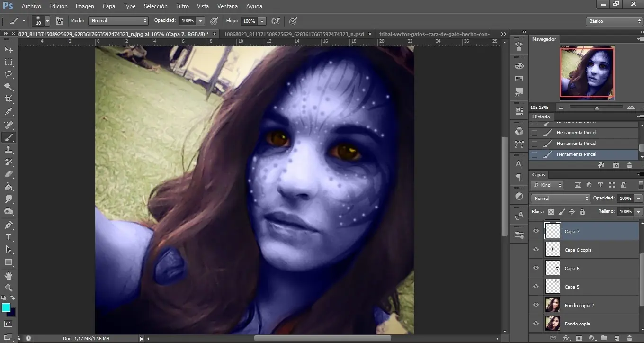Toggle visibility of Fondo copia layer
This screenshot has height=343, width=644.
(536, 324)
